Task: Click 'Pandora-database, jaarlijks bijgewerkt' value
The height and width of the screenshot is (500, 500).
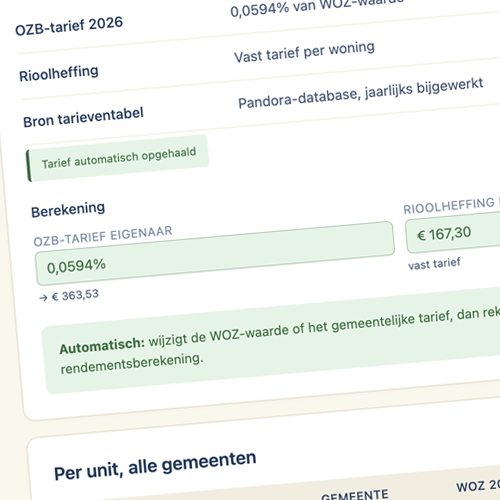Action: 361,93
